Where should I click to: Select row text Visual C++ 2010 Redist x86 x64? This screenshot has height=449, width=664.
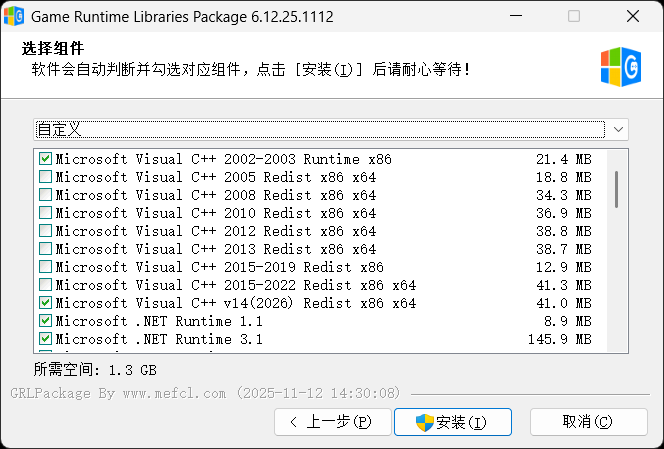(x=216, y=213)
